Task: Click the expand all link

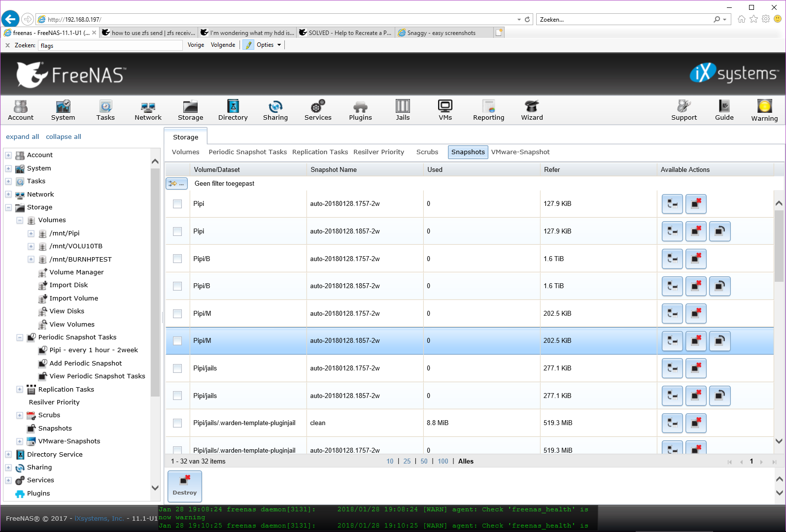Action: tap(22, 137)
